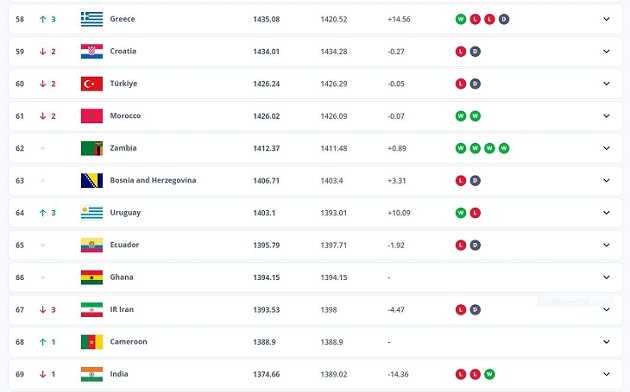Image resolution: width=630 pixels, height=392 pixels.
Task: Click the Türkiye flag icon
Action: pyautogui.click(x=92, y=84)
